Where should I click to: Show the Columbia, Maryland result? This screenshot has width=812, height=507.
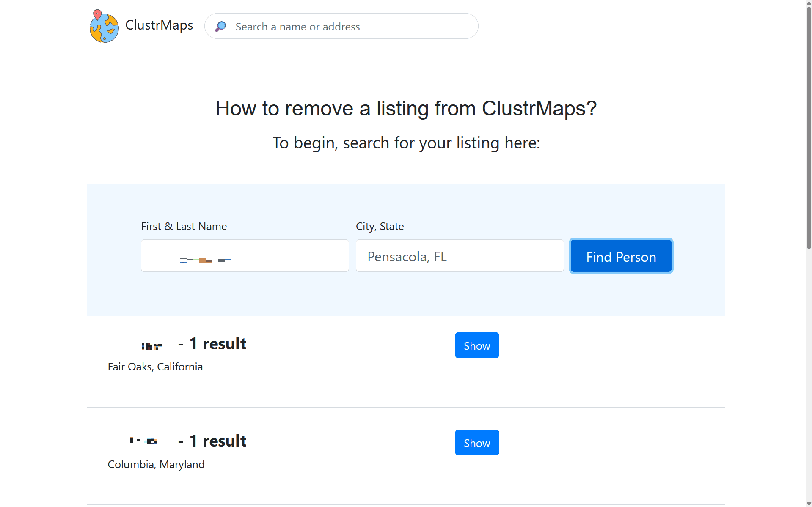[x=476, y=442]
